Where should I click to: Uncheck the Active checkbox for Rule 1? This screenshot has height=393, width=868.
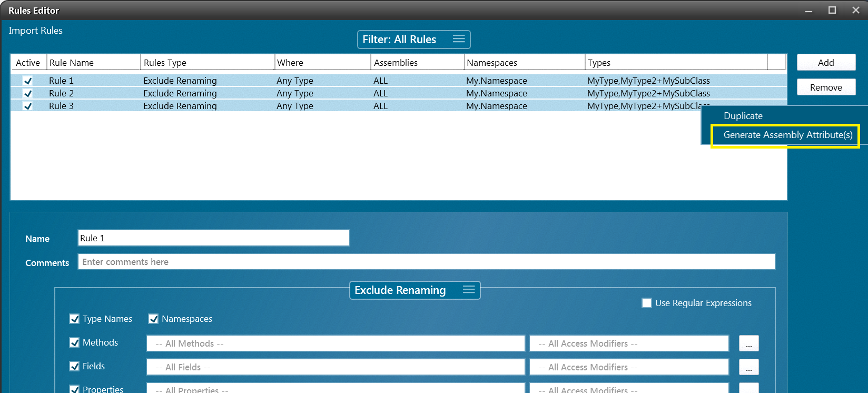(28, 81)
